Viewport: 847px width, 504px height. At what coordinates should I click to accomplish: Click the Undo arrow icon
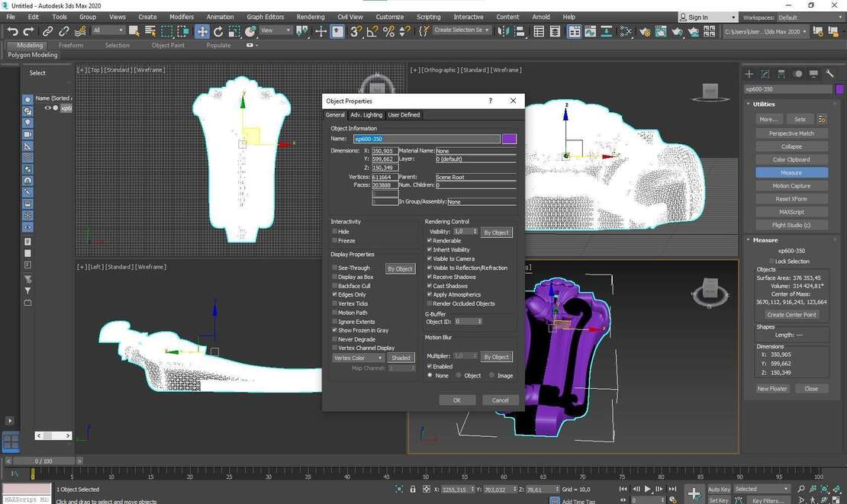[x=12, y=31]
